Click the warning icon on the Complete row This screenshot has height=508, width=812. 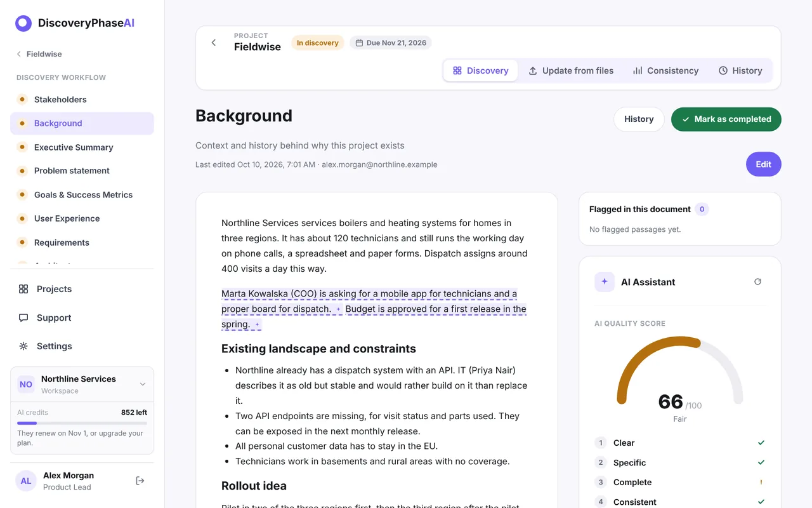pyautogui.click(x=761, y=482)
